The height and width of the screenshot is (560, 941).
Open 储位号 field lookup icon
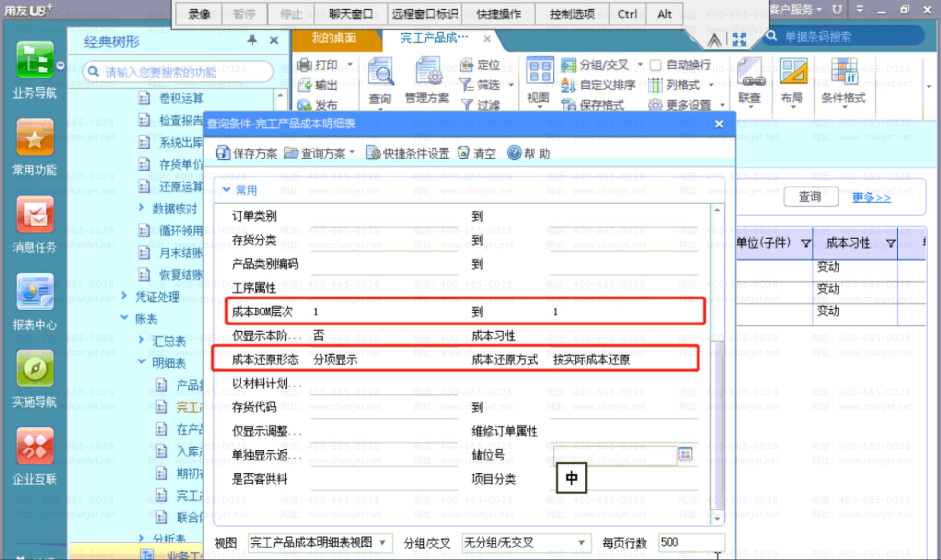[685, 455]
